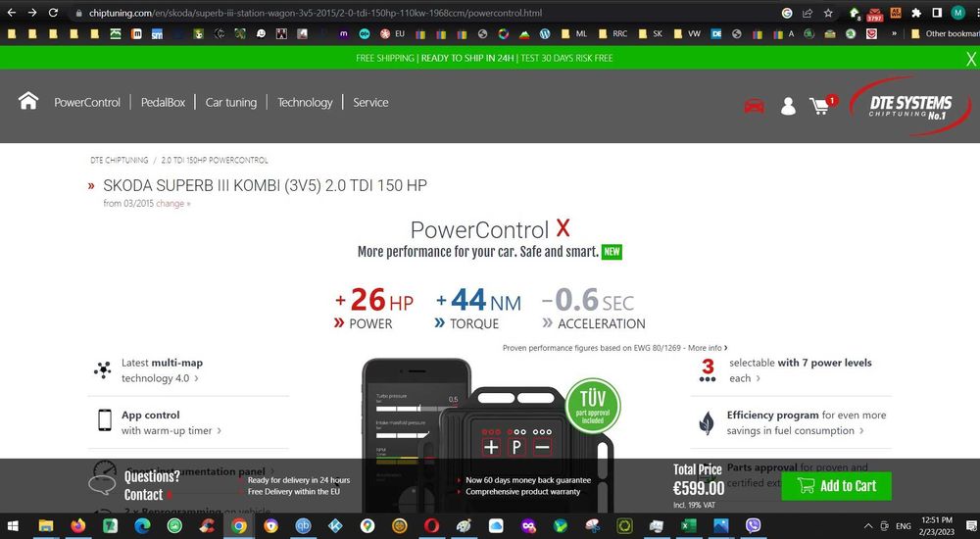
Task: Expand Efficiency program fuel savings
Action: coord(807,422)
